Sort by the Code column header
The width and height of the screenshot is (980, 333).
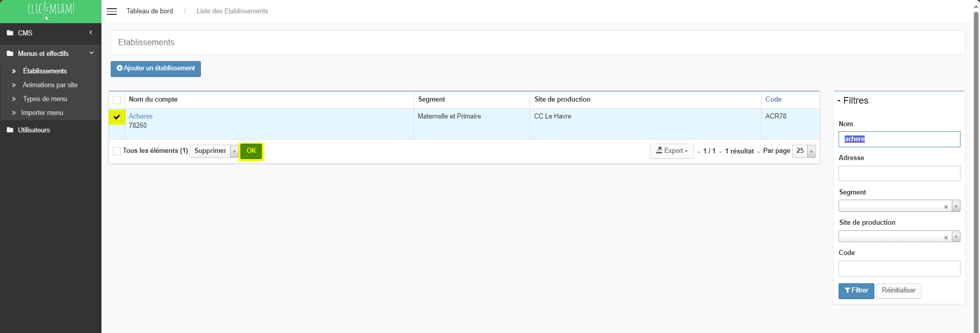773,99
